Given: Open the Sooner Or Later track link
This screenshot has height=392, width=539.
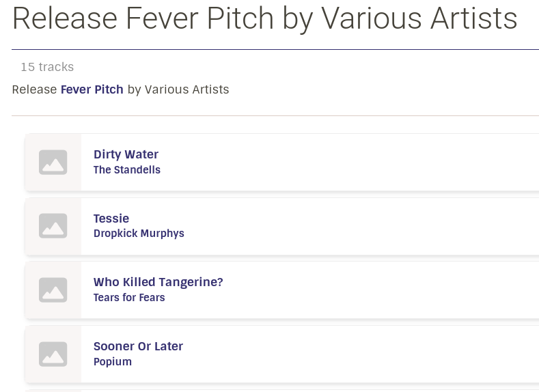Looking at the screenshot, I should [x=138, y=346].
